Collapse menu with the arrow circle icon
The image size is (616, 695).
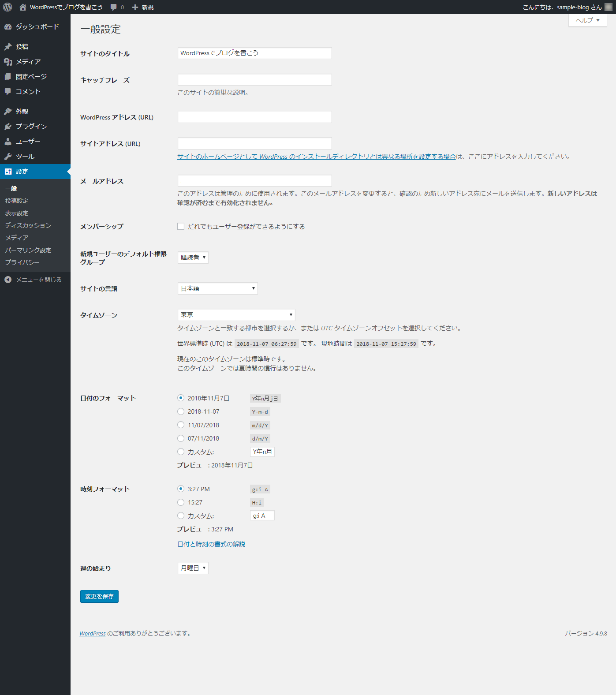click(x=8, y=280)
